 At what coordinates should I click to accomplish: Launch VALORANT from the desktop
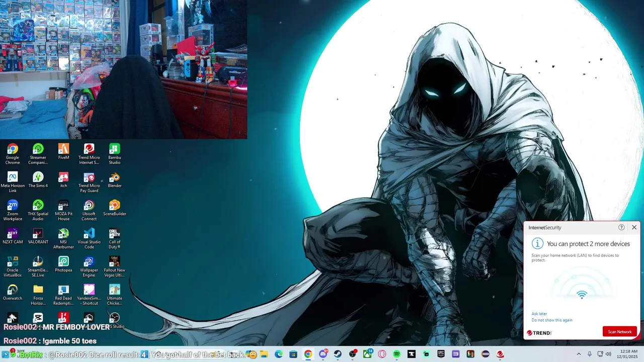click(x=38, y=236)
